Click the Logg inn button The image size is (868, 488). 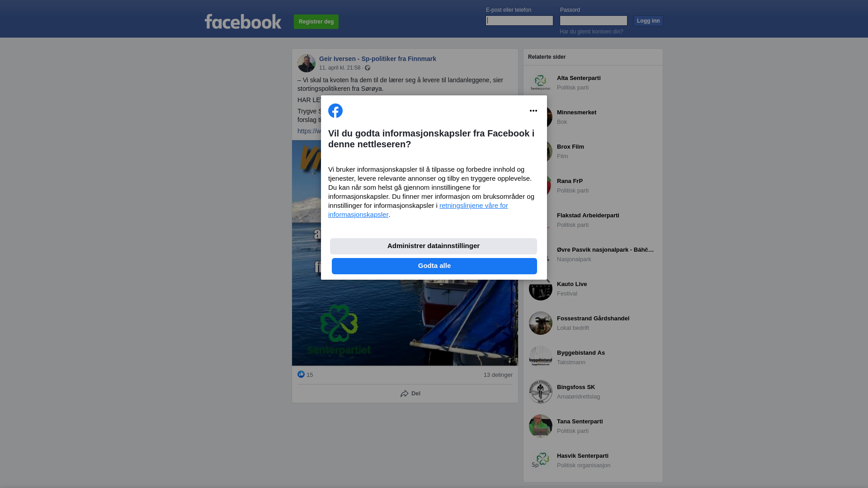pos(648,21)
